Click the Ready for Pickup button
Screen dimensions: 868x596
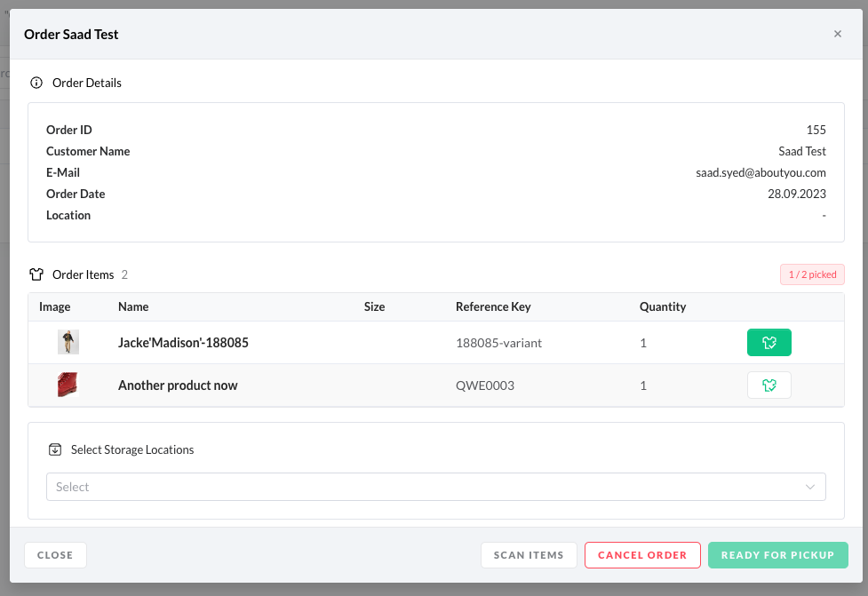[x=777, y=555]
